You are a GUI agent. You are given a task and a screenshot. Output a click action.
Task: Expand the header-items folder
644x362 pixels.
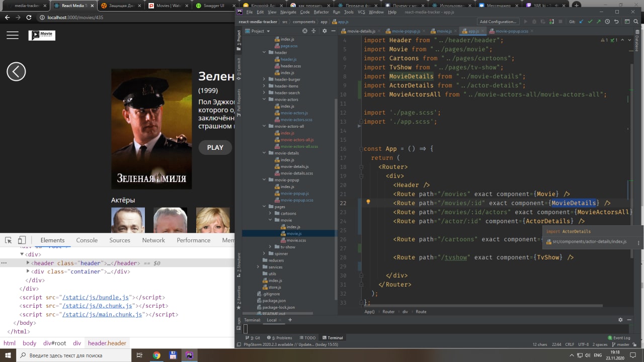pyautogui.click(x=264, y=86)
